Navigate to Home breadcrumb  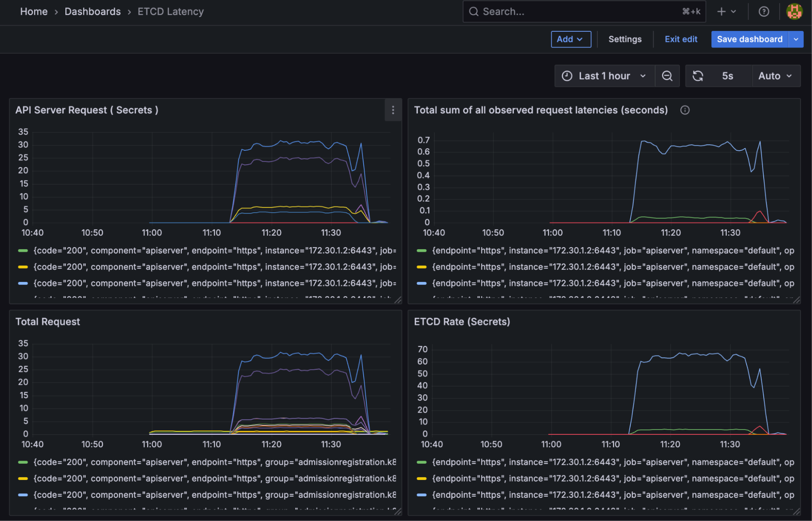pyautogui.click(x=34, y=11)
